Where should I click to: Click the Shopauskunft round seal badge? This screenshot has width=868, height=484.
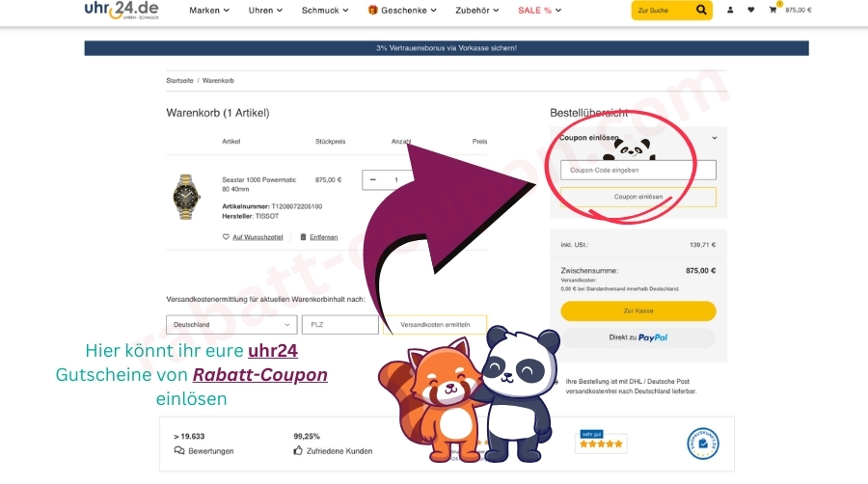coord(702,444)
